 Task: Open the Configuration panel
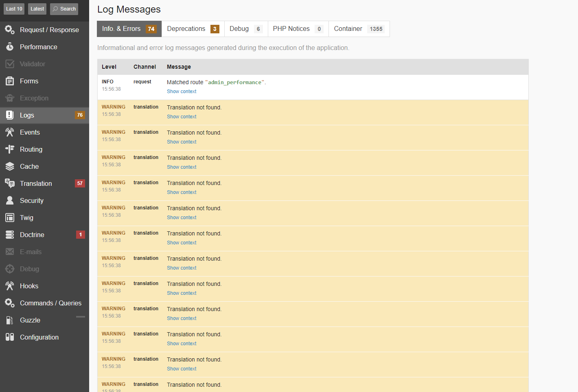[x=44, y=337]
